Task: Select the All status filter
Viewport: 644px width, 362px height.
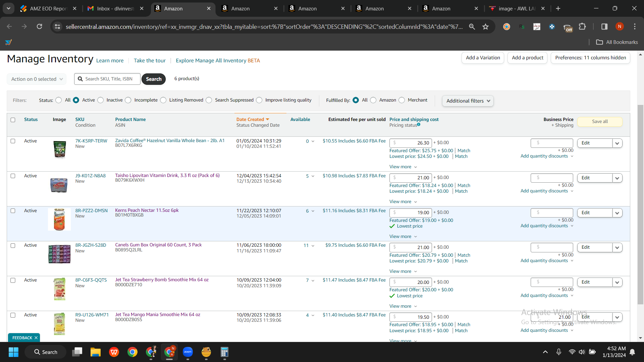Action: [59, 100]
